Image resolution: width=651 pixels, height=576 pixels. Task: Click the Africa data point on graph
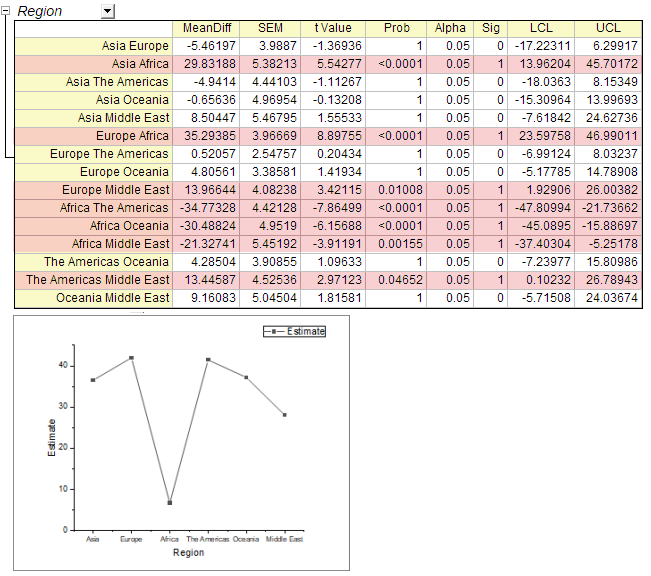(170, 502)
